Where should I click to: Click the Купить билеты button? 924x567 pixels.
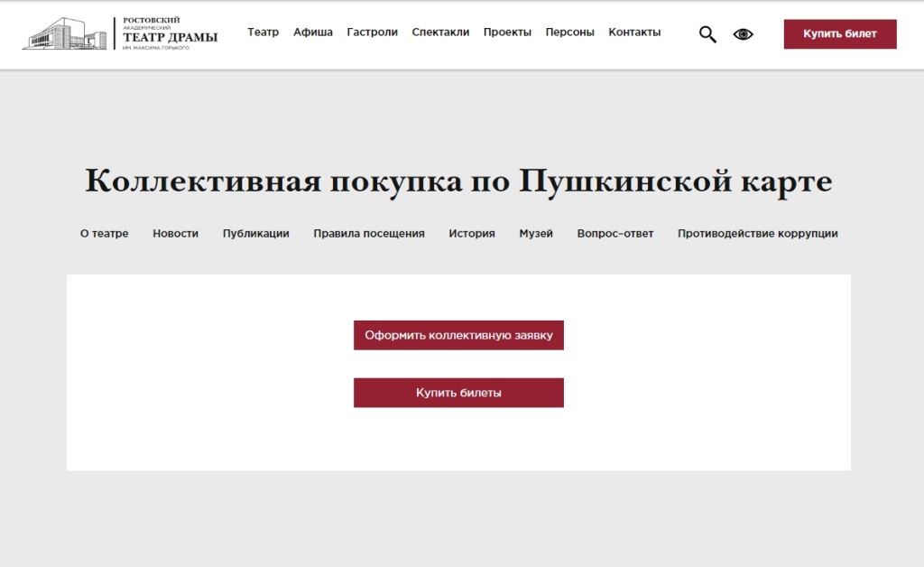click(x=458, y=393)
